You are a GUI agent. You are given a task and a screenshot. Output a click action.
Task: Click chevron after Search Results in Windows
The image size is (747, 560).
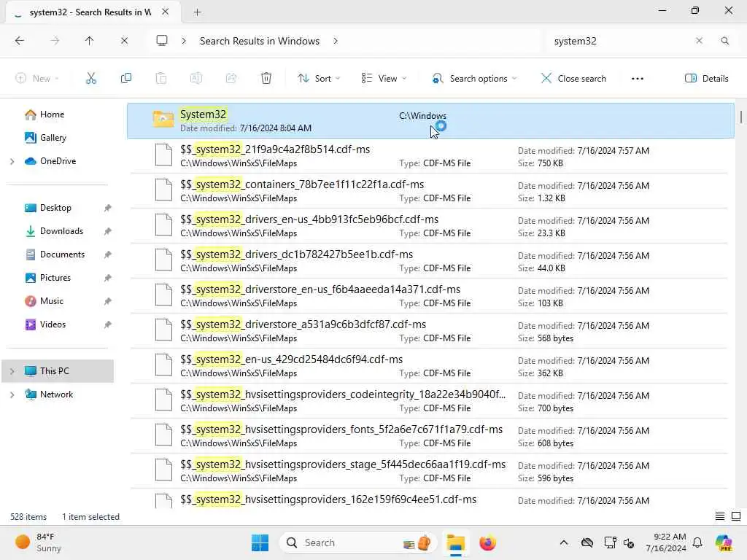coord(336,41)
